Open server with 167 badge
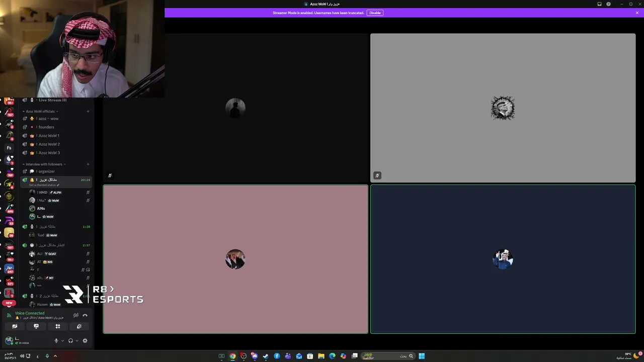The width and height of the screenshot is (644, 362). (x=9, y=112)
